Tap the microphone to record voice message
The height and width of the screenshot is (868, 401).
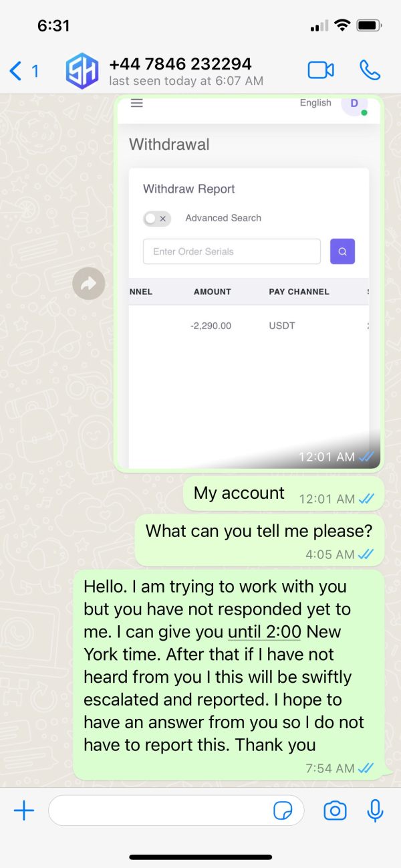376,810
